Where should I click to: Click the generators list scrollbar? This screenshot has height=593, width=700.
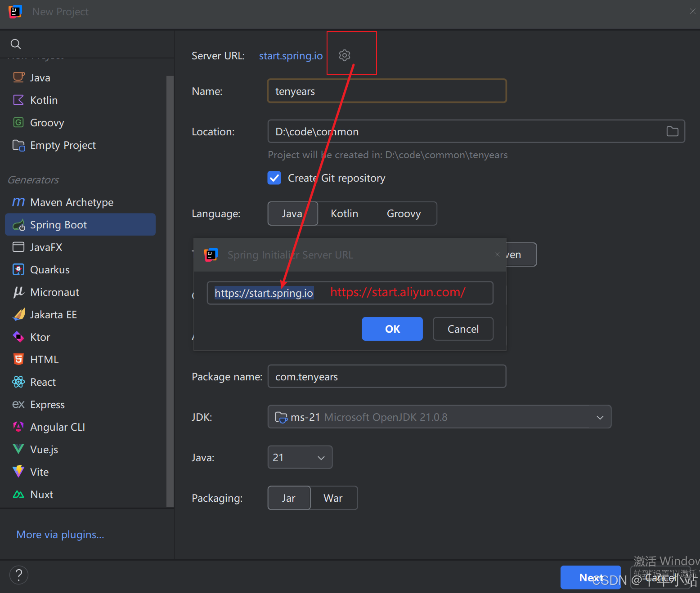click(x=170, y=291)
